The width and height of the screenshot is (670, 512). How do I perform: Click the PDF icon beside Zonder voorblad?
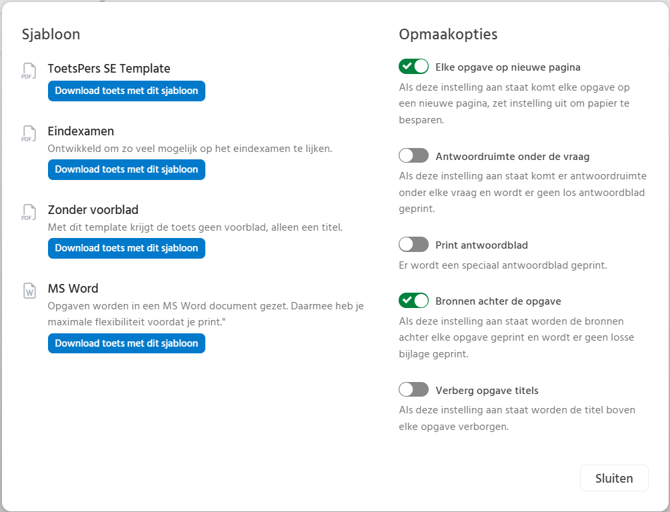point(27,212)
